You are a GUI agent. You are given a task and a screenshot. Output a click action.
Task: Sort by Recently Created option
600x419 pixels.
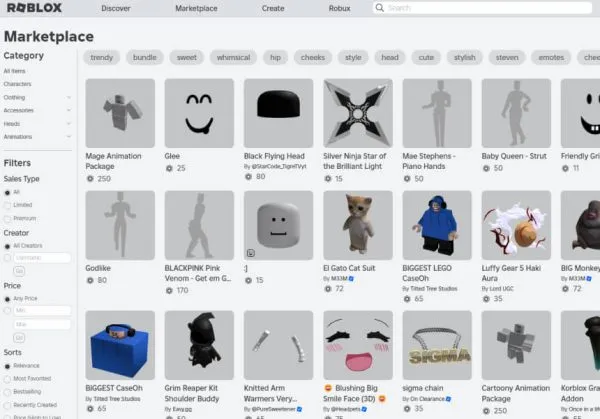coord(7,405)
